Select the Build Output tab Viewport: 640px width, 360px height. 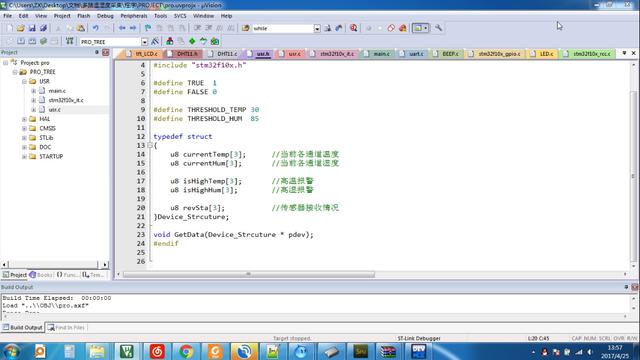coord(23,327)
